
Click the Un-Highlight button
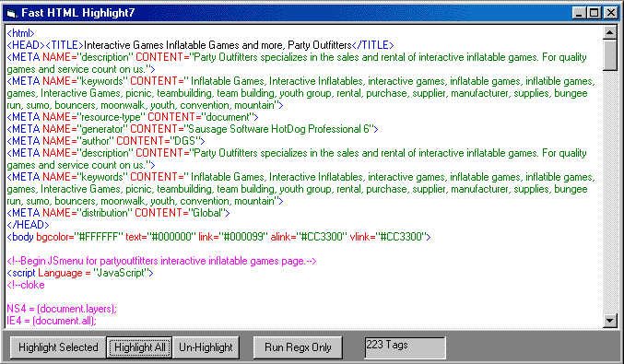206,347
